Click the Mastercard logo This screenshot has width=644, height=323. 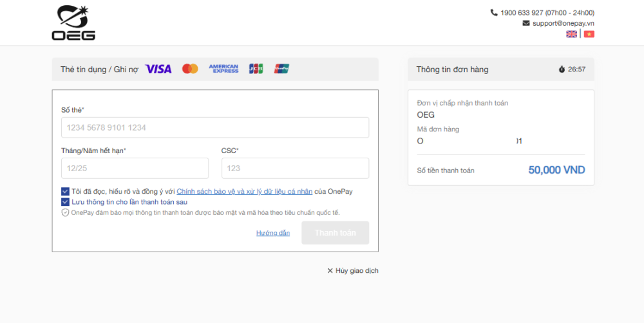(x=190, y=69)
